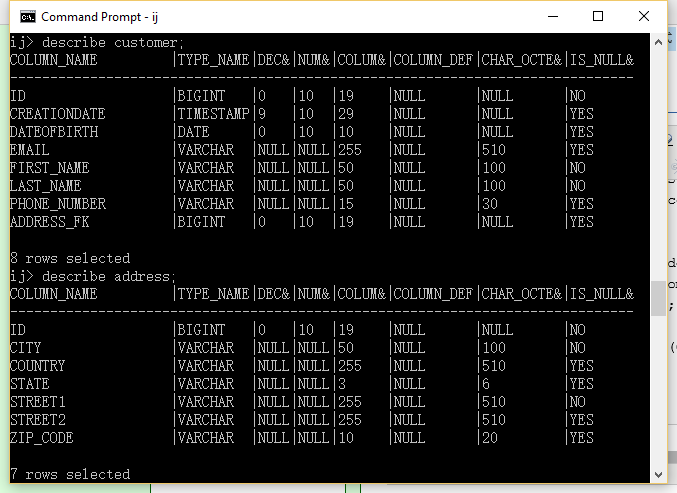Click the ADDRESS_FK column name
The image size is (677, 493).
pos(50,222)
